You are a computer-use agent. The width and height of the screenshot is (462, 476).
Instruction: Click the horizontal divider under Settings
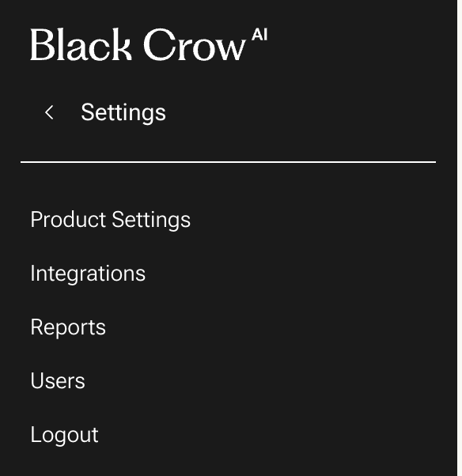pyautogui.click(x=228, y=162)
